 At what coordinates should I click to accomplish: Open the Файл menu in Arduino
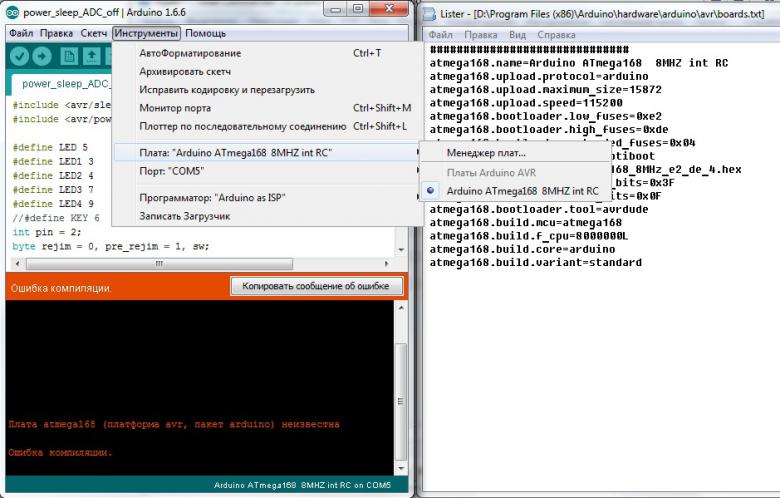[x=21, y=33]
